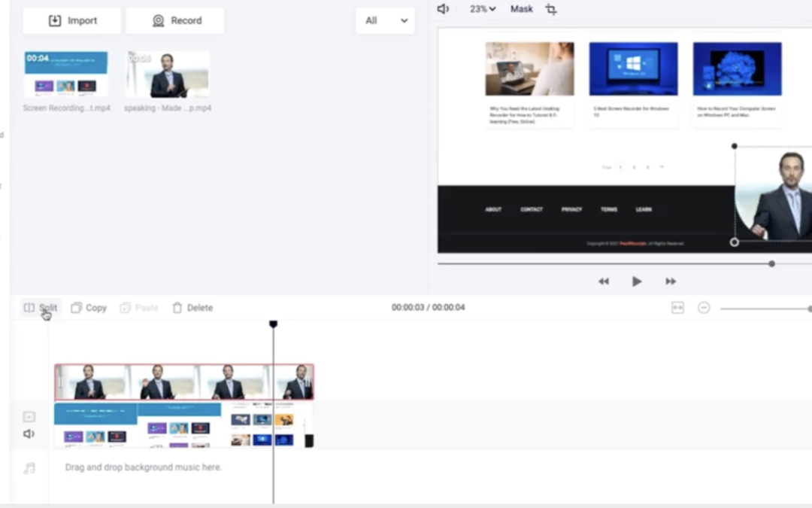Image resolution: width=812 pixels, height=508 pixels.
Task: Mute the preview player volume icon
Action: [442, 8]
